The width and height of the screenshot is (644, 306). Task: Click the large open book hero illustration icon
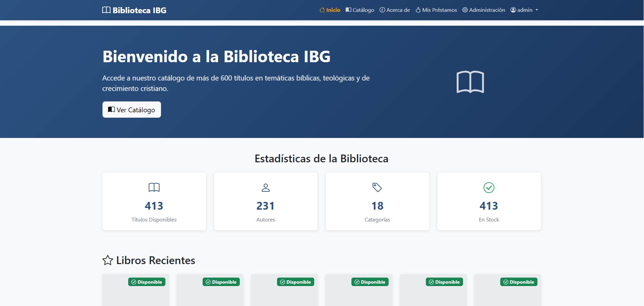coord(470,82)
